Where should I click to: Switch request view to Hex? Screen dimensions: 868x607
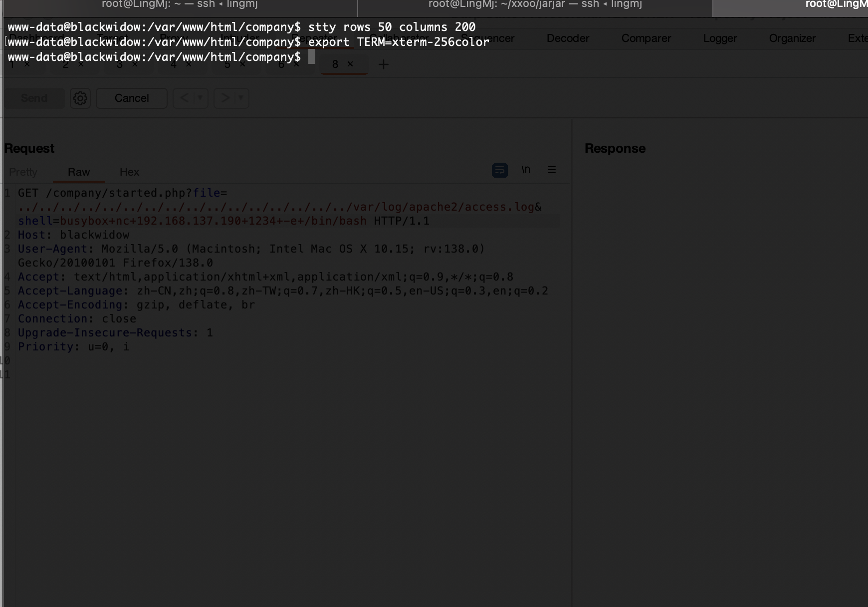pyautogui.click(x=129, y=172)
